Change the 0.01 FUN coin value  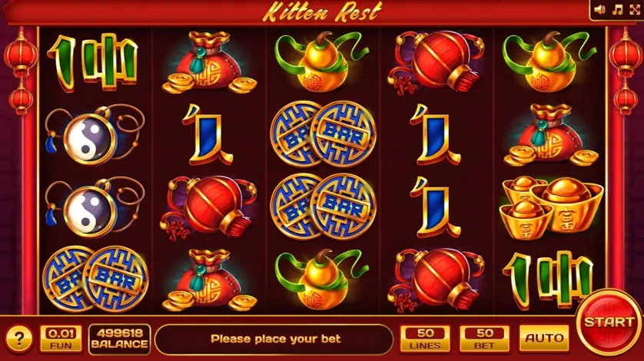point(61,339)
